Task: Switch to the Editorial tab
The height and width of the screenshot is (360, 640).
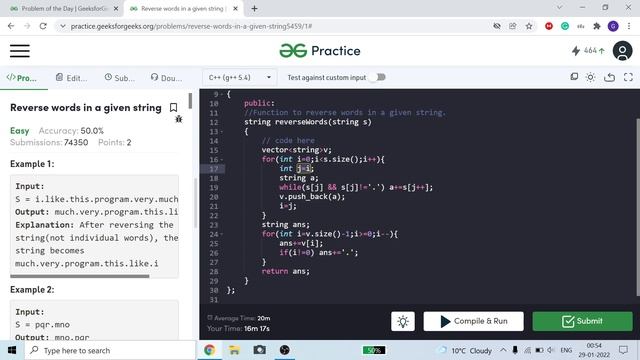Action: pos(72,78)
